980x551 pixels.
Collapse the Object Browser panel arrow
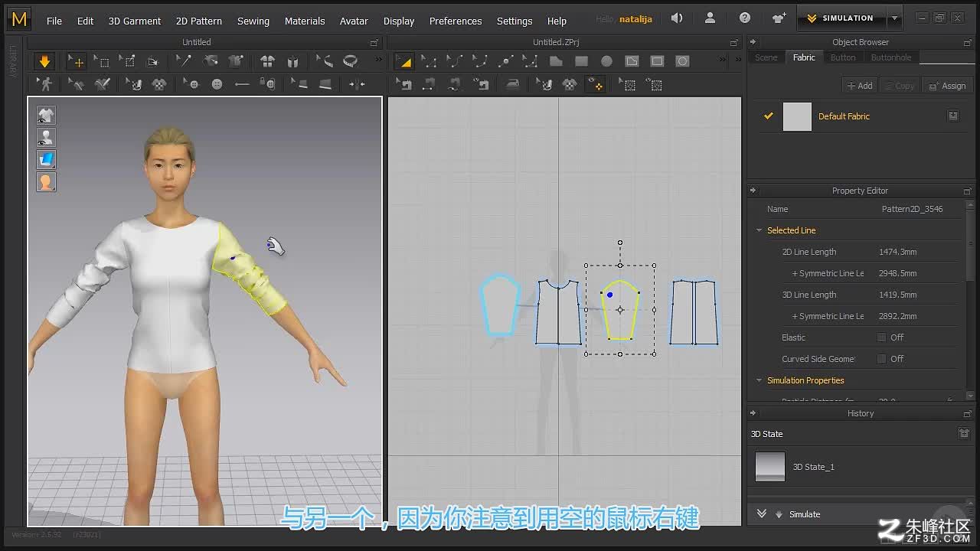click(753, 42)
